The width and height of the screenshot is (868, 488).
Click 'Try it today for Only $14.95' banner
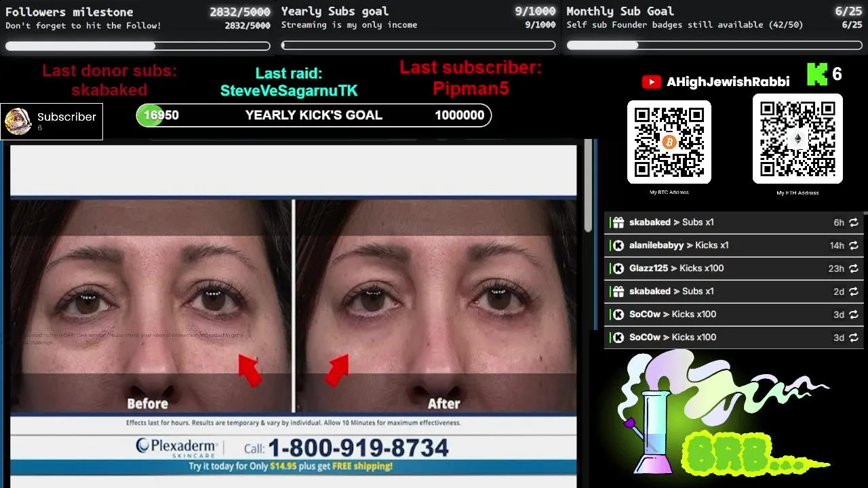coord(290,466)
